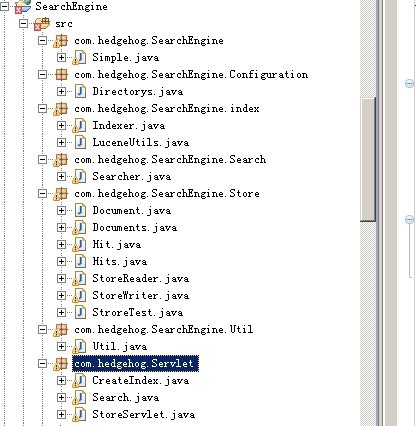The height and width of the screenshot is (426, 416).
Task: Click upper code-folding minus marker in editor
Action: pos(409,83)
